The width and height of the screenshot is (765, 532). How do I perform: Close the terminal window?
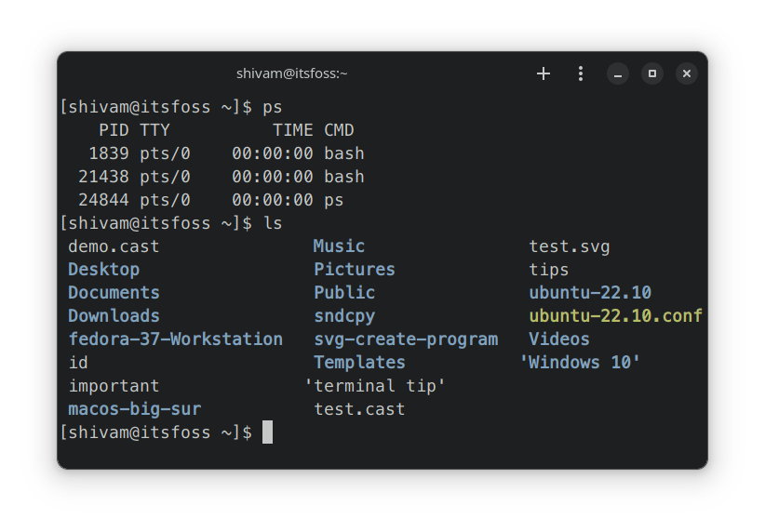coord(686,73)
